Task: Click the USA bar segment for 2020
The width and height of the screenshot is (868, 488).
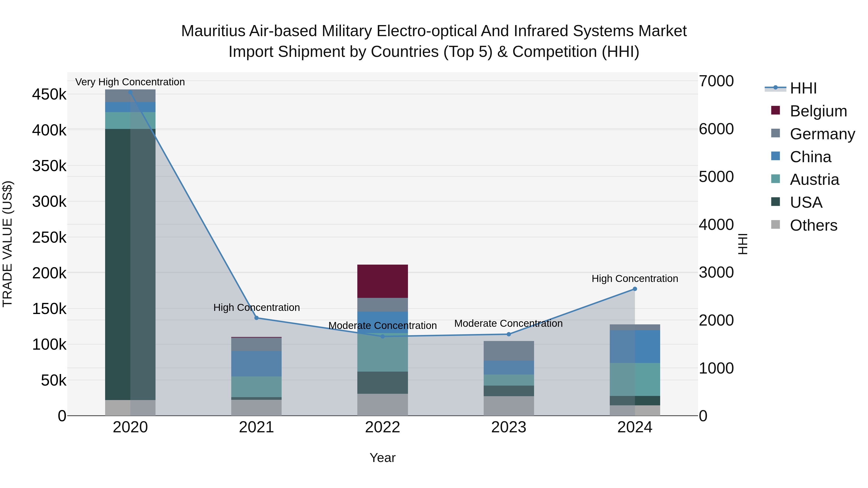Action: pos(130,264)
